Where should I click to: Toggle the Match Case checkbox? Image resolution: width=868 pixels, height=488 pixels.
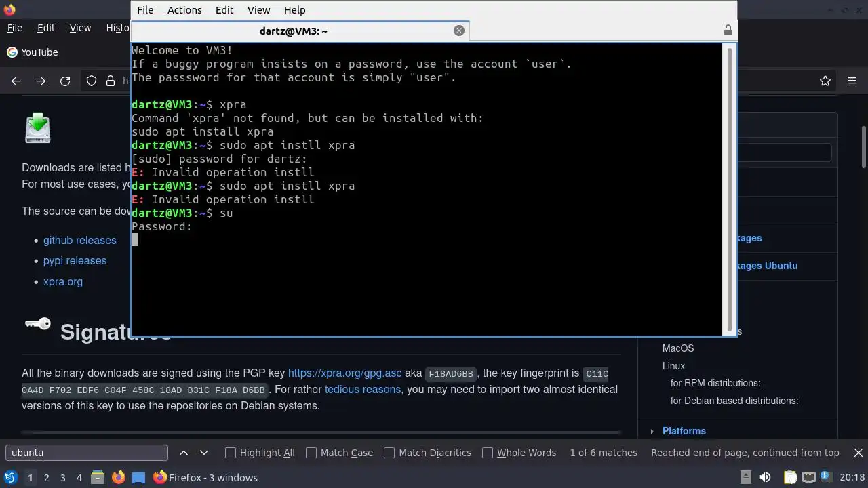(311, 453)
